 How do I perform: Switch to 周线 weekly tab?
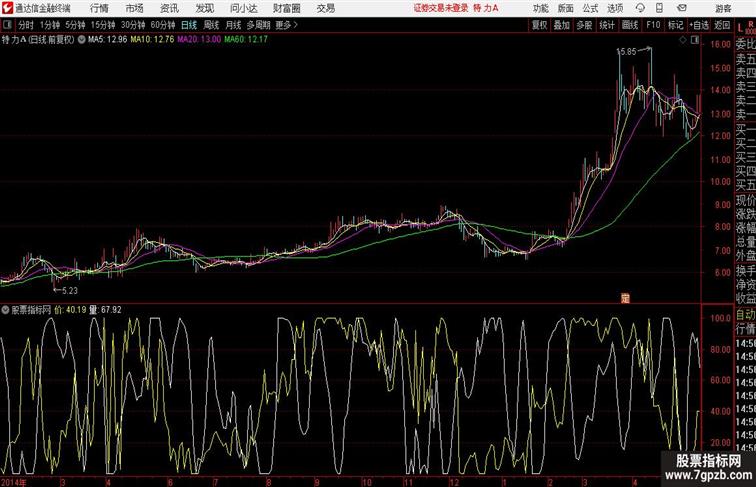211,25
